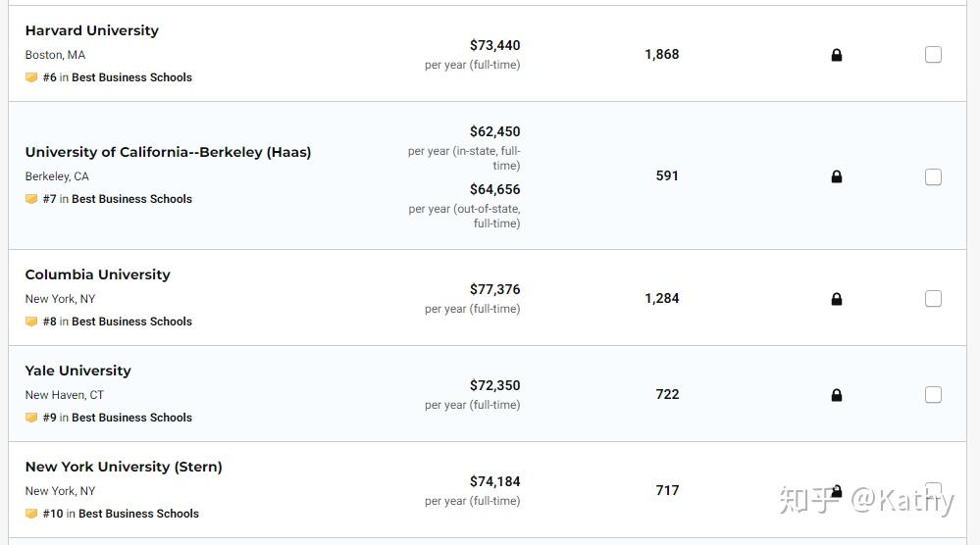This screenshot has width=980, height=545.
Task: Go to the Columbia University profile
Action: (97, 274)
